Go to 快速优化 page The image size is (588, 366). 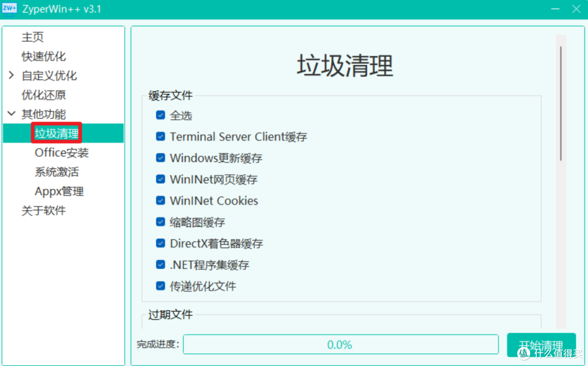(44, 56)
